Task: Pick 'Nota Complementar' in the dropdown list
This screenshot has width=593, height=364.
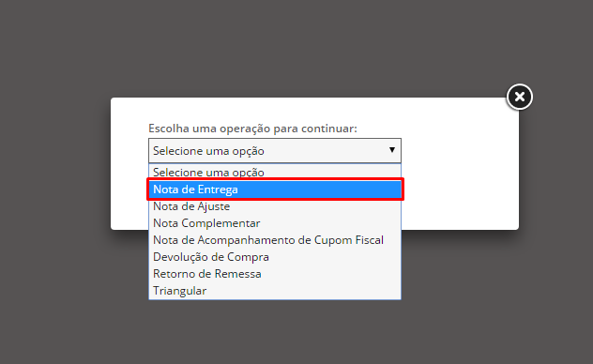Action: 275,223
